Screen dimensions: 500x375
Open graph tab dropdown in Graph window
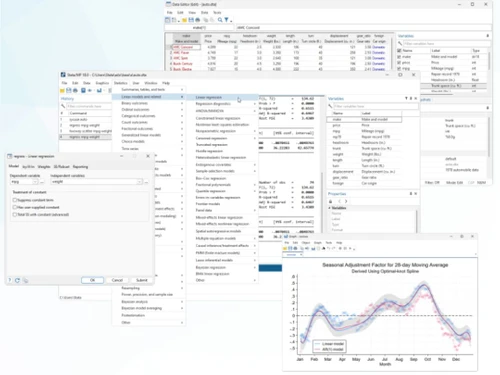pyautogui.click(x=301, y=255)
